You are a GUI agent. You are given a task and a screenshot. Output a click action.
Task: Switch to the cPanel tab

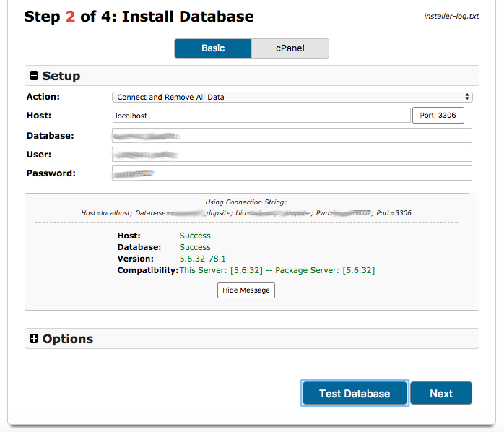click(x=290, y=48)
